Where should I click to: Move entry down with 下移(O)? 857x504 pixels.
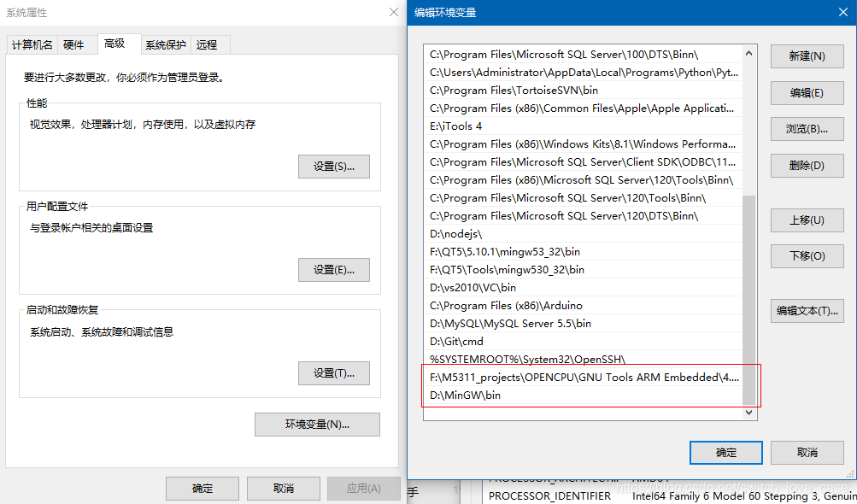[x=807, y=255]
